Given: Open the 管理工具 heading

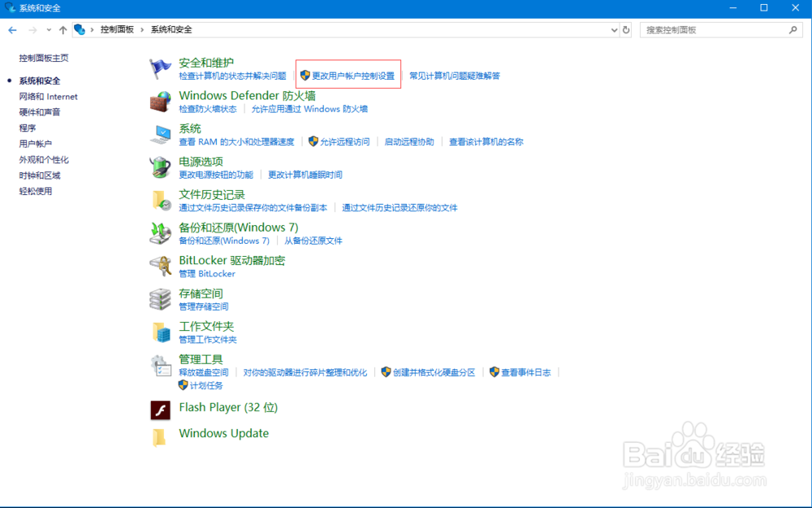Looking at the screenshot, I should point(201,359).
